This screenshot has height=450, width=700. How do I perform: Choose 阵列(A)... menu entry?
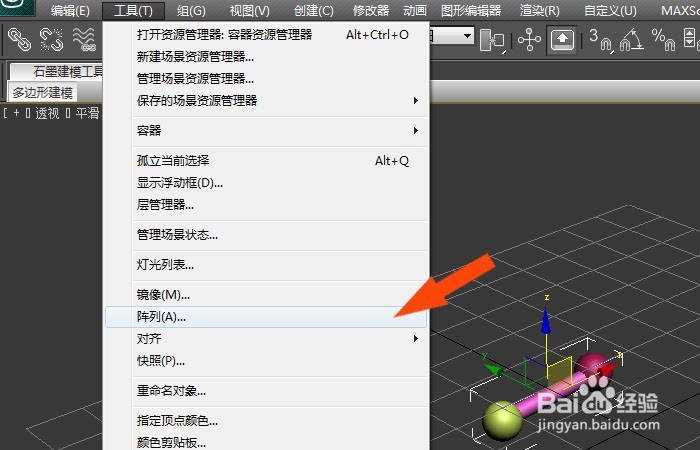[266, 317]
